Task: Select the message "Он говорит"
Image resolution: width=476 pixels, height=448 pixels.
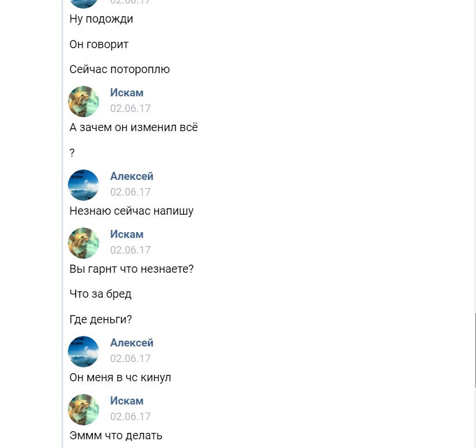Action: pos(99,45)
